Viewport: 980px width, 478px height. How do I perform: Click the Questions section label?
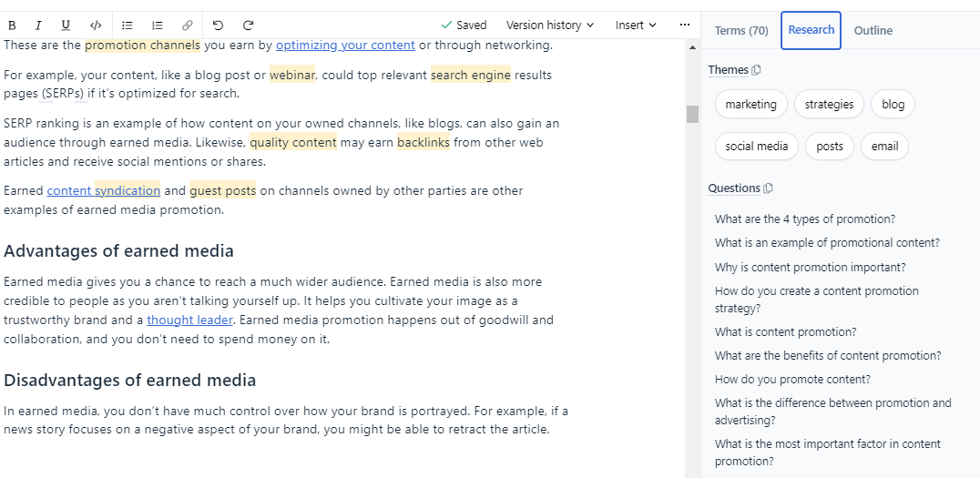pyautogui.click(x=734, y=188)
